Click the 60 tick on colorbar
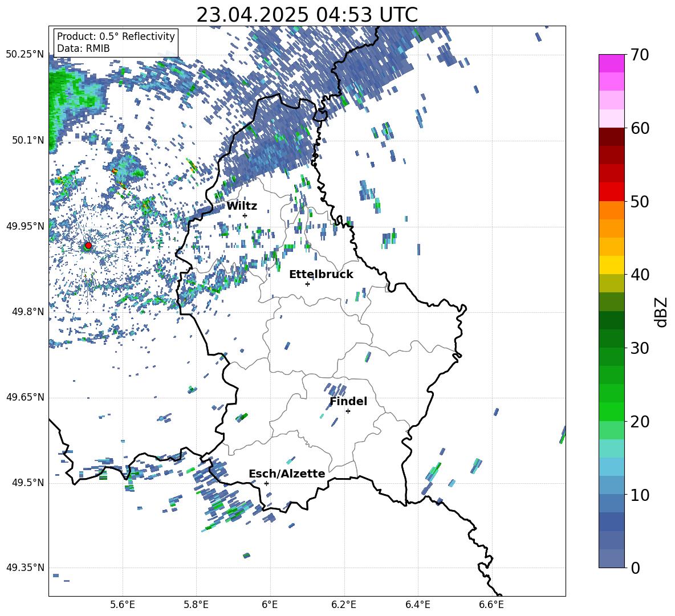This screenshot has height=616, width=675. pos(639,128)
